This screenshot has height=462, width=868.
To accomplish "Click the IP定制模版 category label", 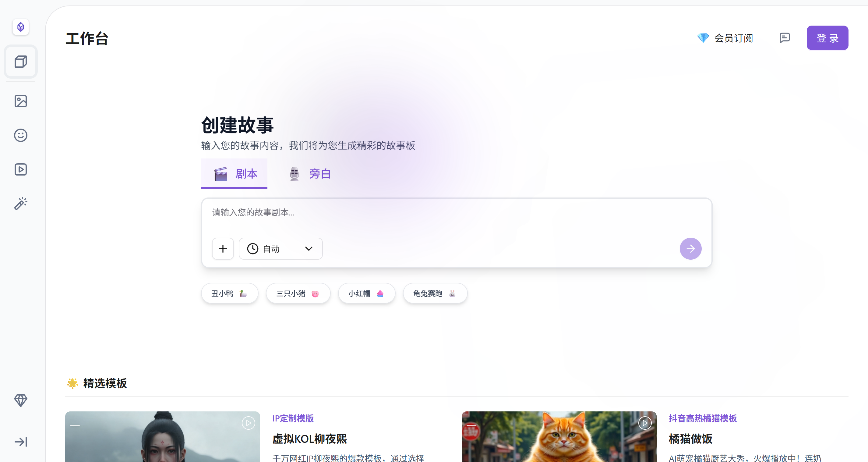I will (293, 418).
